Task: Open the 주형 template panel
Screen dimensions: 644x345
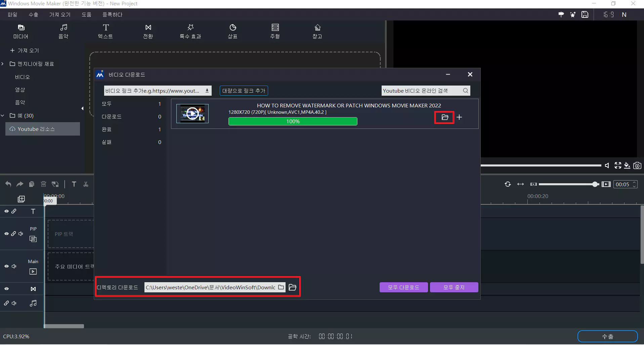Action: click(275, 32)
